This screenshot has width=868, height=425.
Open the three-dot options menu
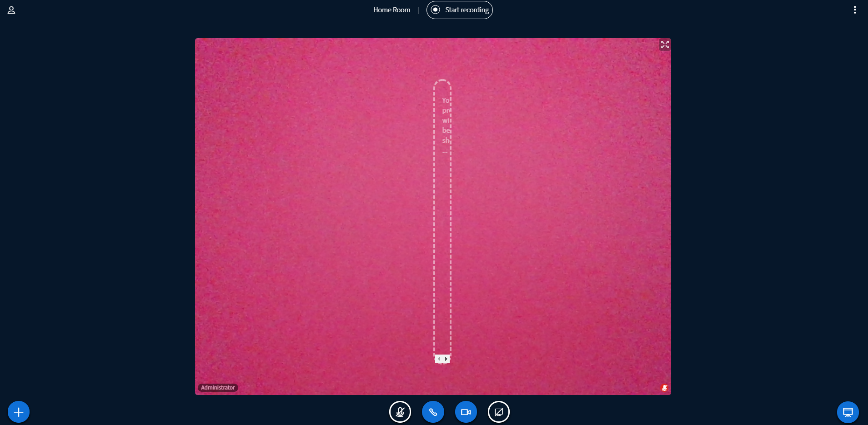[854, 9]
